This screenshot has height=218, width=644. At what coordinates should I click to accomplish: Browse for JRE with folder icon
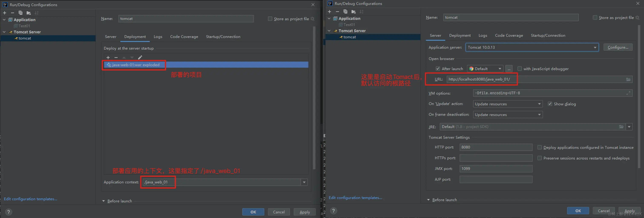[621, 127]
